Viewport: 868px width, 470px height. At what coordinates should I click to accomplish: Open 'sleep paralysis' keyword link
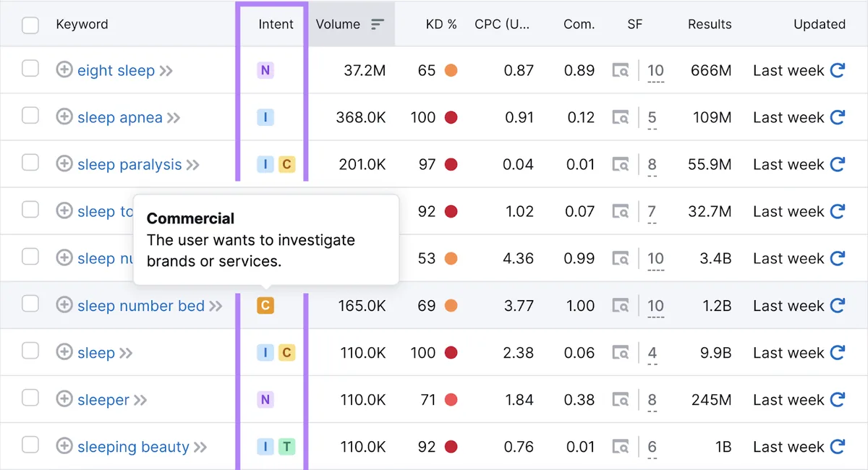(x=129, y=164)
